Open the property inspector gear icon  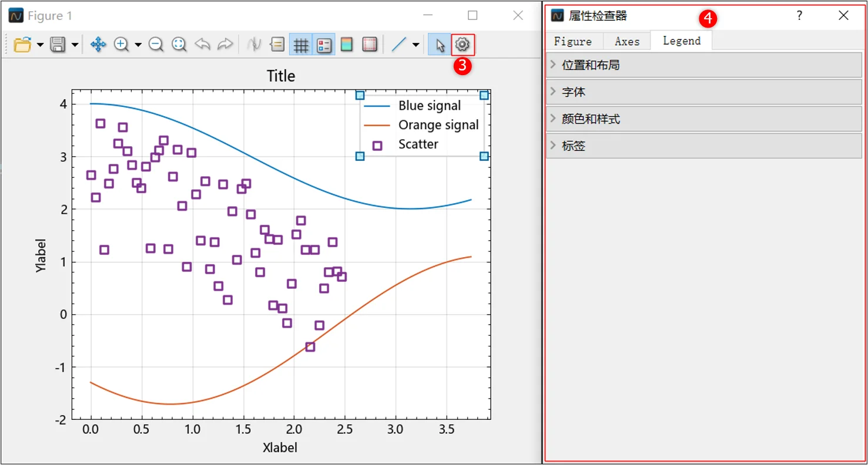click(463, 45)
